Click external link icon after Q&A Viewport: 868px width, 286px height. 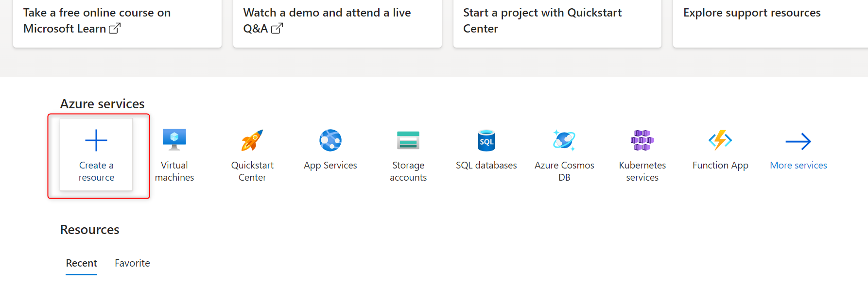tap(277, 28)
